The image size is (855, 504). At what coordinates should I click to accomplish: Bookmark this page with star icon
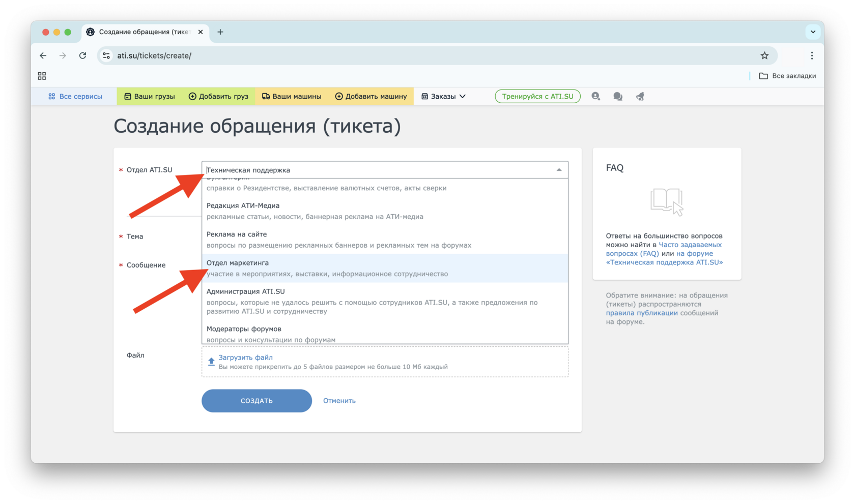764,55
